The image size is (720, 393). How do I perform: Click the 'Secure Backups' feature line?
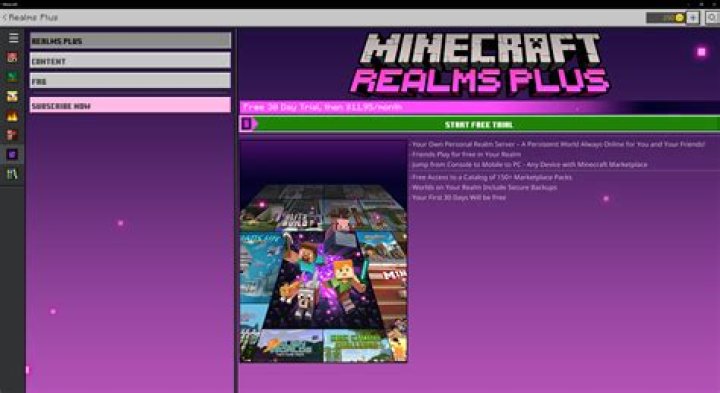coord(484,187)
